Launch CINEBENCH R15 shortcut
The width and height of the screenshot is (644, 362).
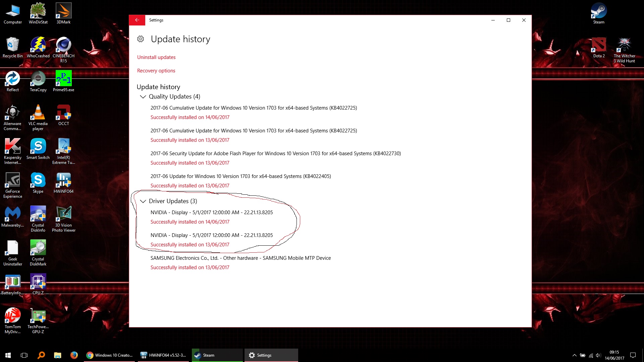click(63, 50)
